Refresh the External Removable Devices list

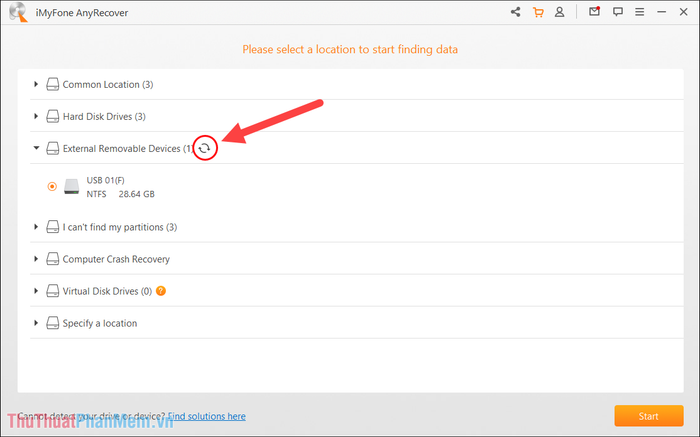point(204,148)
